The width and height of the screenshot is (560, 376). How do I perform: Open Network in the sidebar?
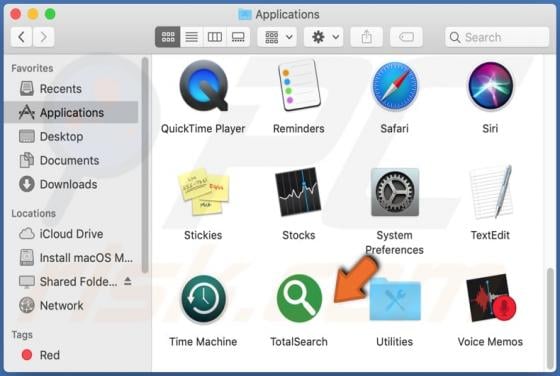coord(71,306)
